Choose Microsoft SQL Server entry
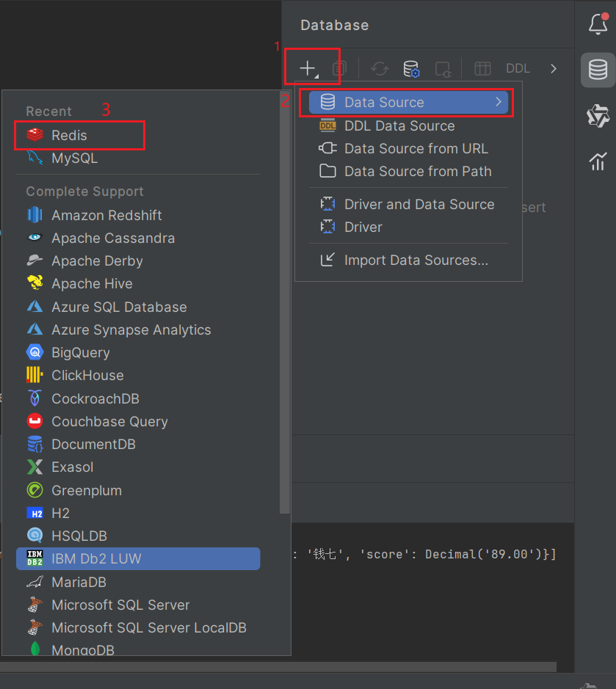The height and width of the screenshot is (689, 616). pyautogui.click(x=138, y=605)
